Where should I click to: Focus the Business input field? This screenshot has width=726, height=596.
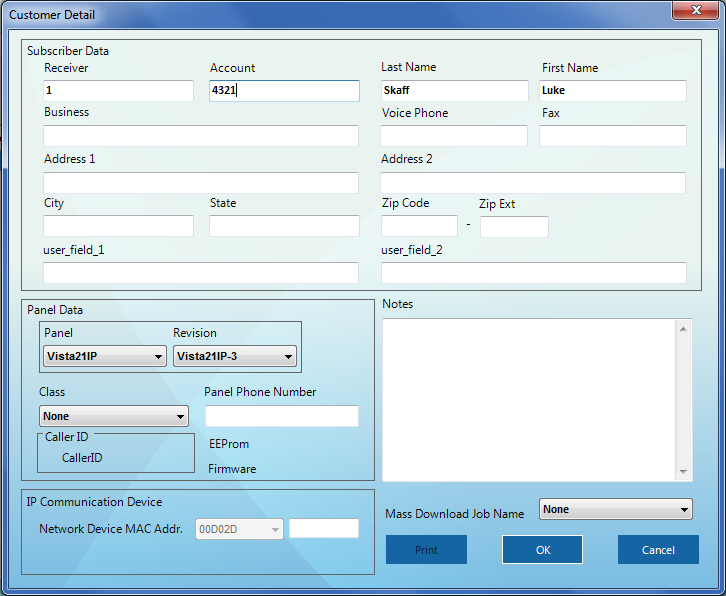[201, 136]
